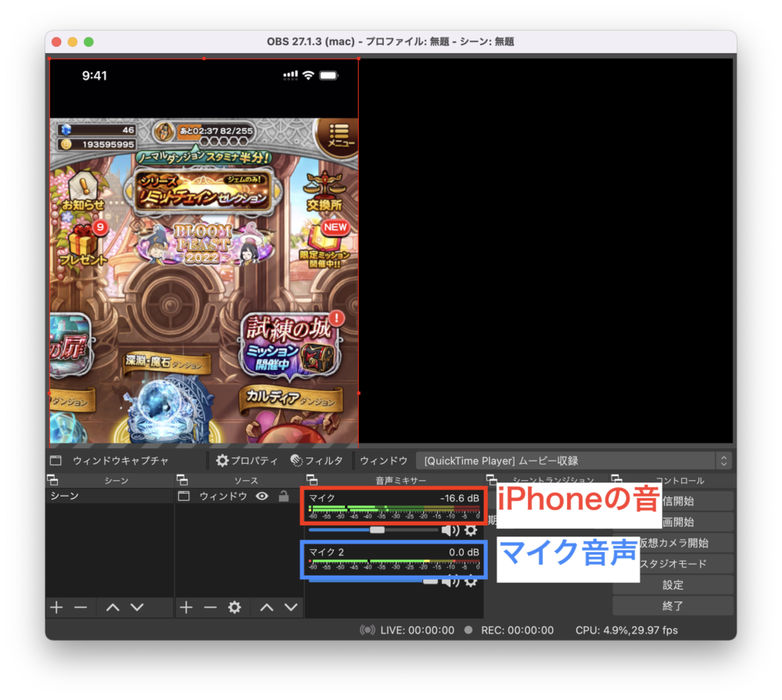Toggle スタジオモード in the controls
This screenshot has height=700, width=782.
[x=673, y=564]
